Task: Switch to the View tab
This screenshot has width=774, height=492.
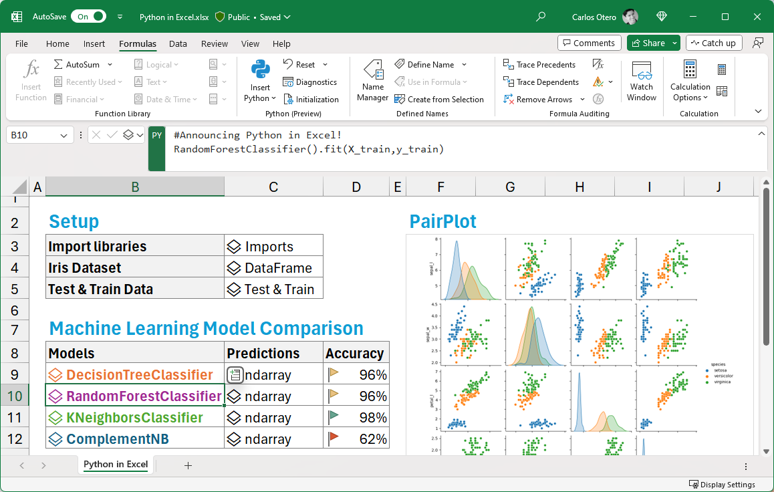Action: pos(250,43)
